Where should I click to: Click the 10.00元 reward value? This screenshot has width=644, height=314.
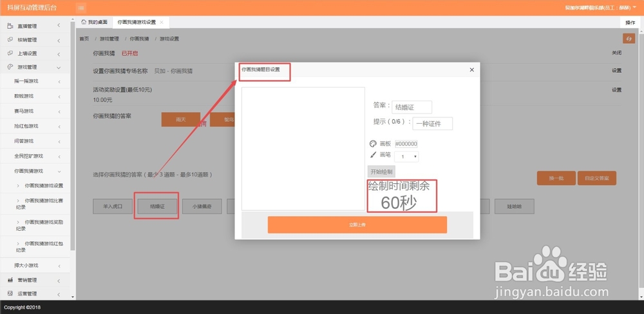[102, 100]
